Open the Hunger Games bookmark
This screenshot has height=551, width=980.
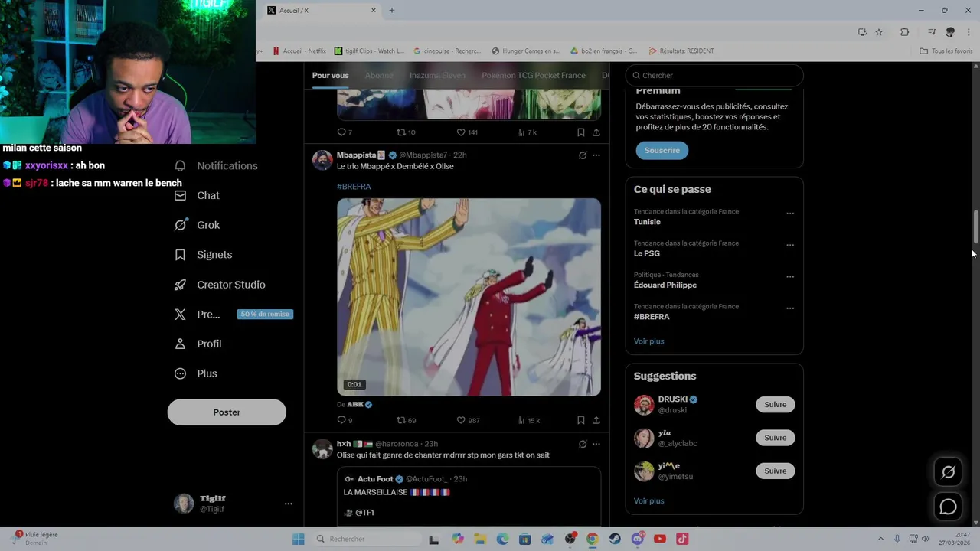526,51
